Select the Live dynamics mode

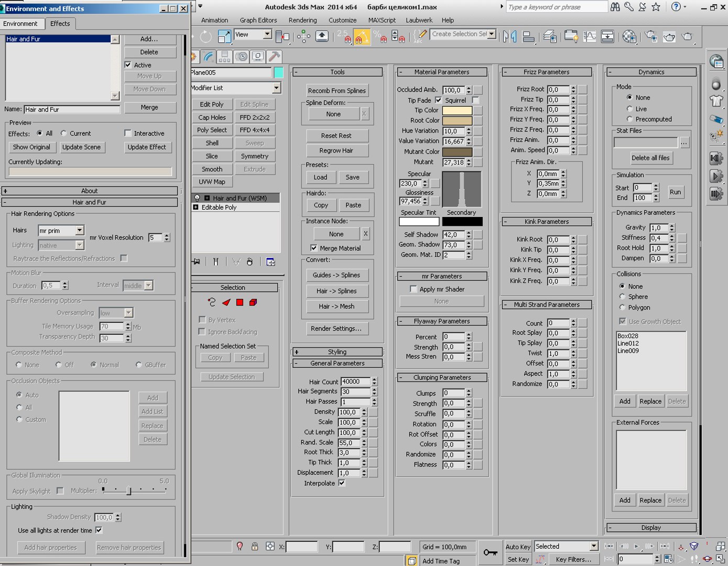[x=629, y=109]
